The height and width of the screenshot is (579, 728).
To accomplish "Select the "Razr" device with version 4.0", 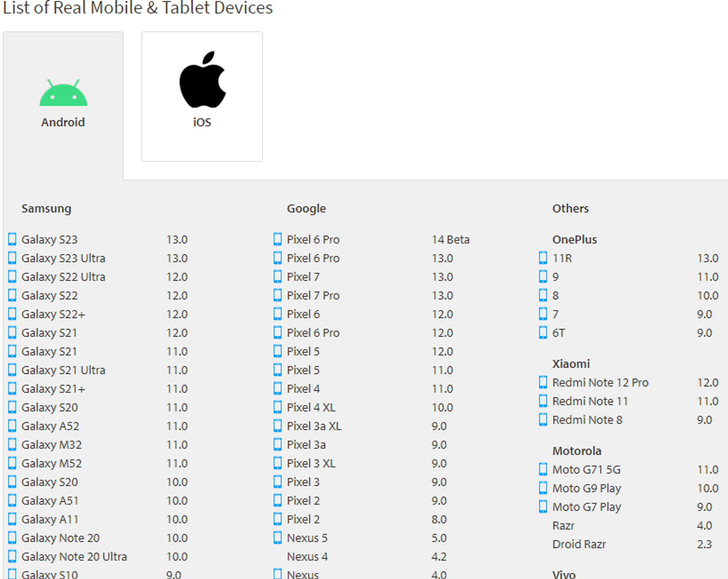I will pos(563,525).
